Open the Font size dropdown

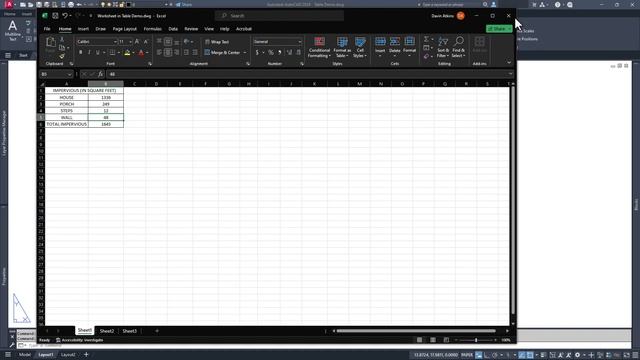(131, 42)
